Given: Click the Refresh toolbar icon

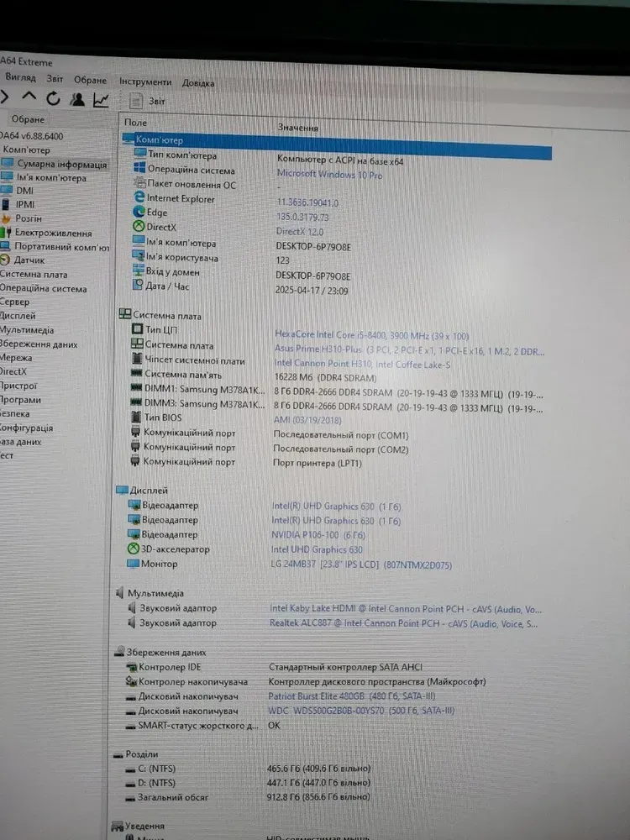Looking at the screenshot, I should coord(53,99).
